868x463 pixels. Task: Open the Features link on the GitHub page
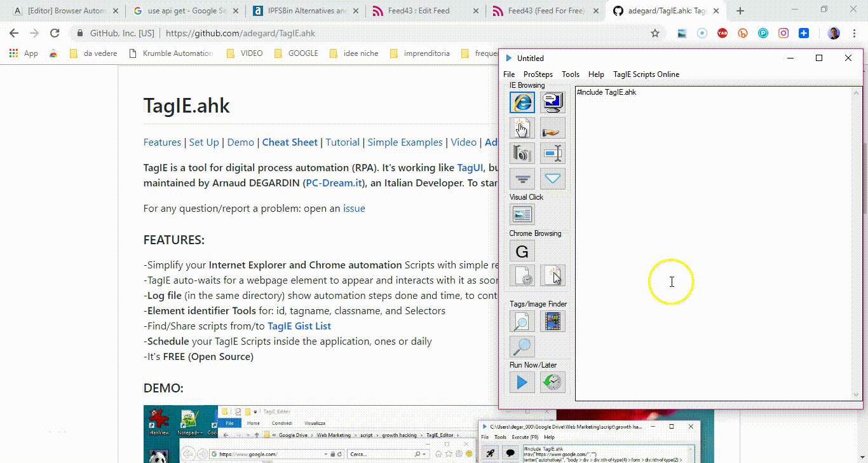tap(162, 142)
